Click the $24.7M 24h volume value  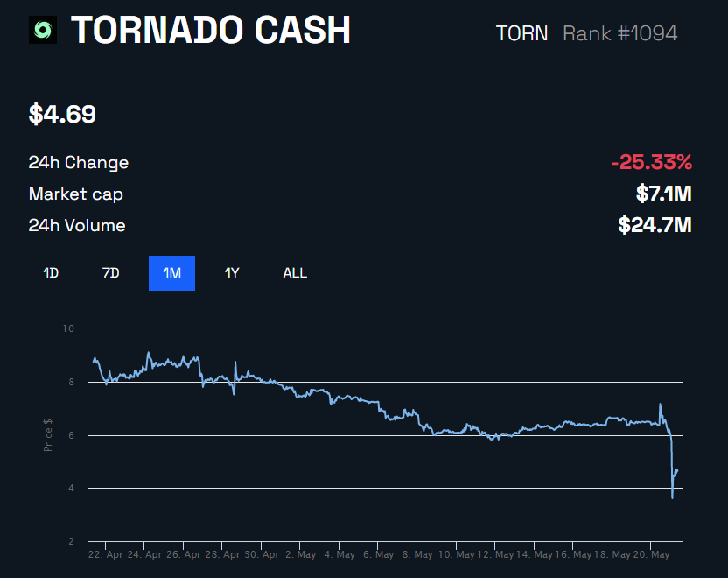654,225
